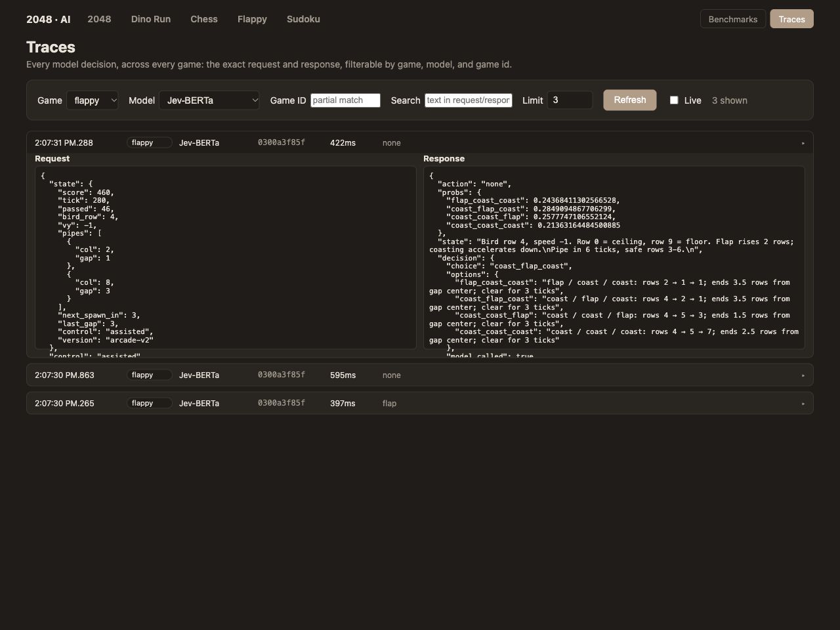This screenshot has height=630, width=840.
Task: Enable the Live checkbox
Action: point(674,100)
